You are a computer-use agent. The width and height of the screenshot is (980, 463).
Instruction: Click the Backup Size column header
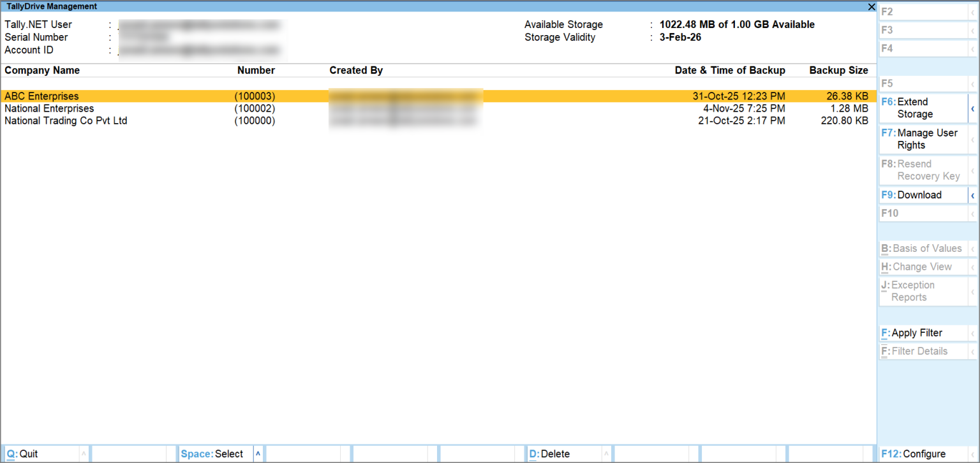(x=838, y=70)
